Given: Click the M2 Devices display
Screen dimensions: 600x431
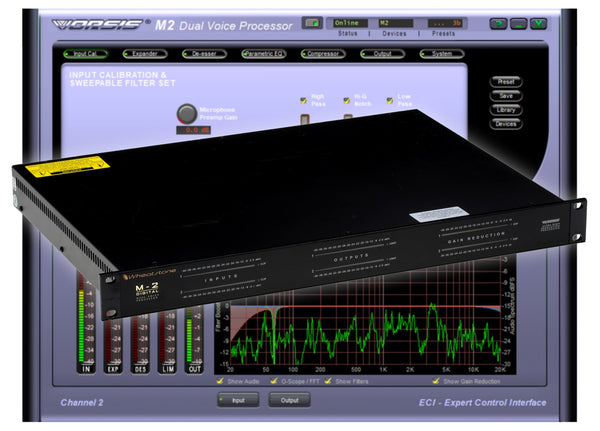Looking at the screenshot, I should [x=395, y=23].
